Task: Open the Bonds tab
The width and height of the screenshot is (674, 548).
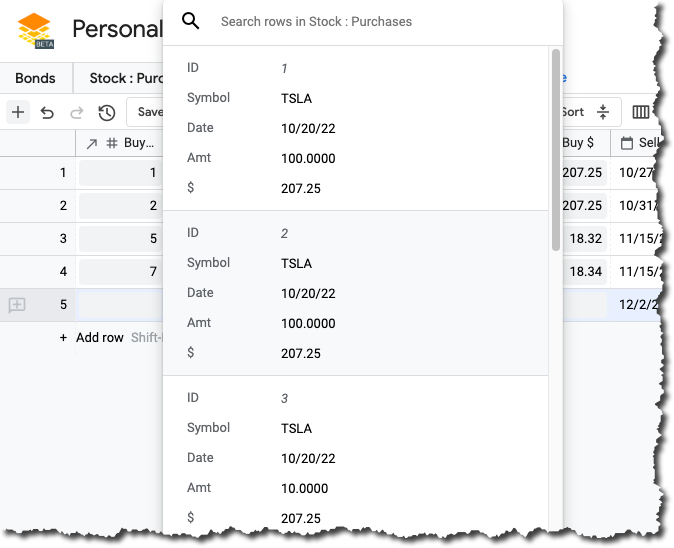Action: point(36,78)
